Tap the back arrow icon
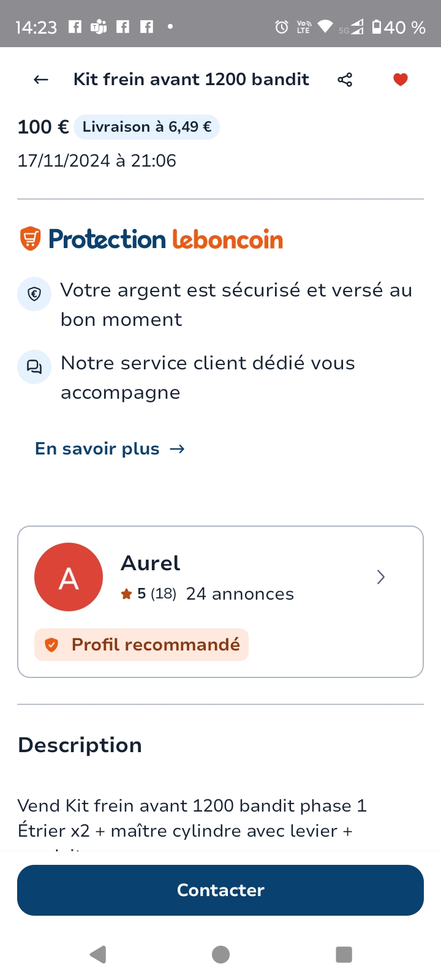 pos(41,80)
